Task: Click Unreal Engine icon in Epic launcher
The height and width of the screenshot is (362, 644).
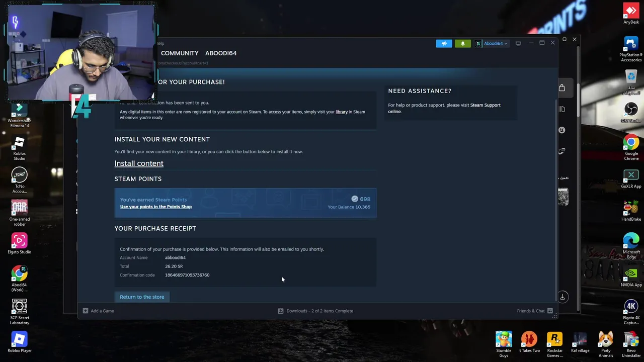Action: tap(562, 130)
